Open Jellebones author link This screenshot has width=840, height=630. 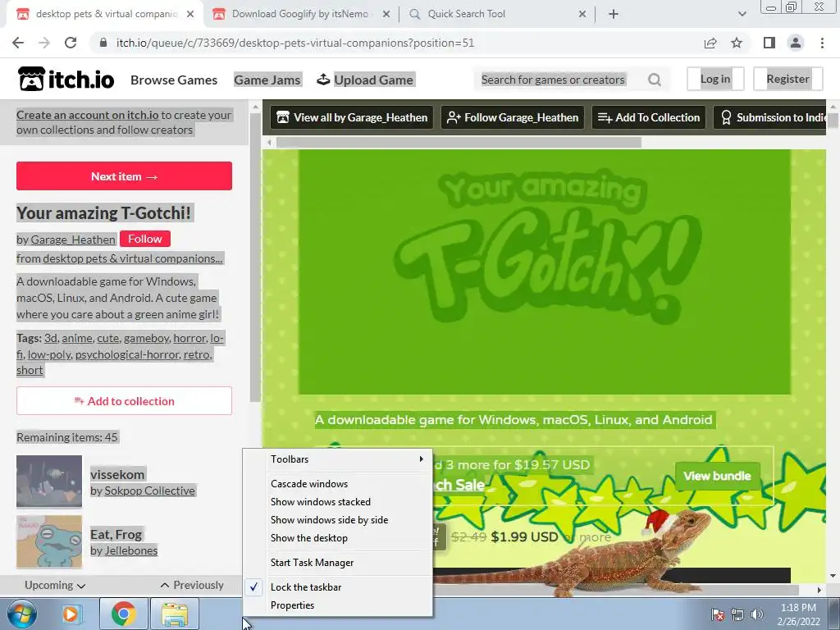coord(130,550)
